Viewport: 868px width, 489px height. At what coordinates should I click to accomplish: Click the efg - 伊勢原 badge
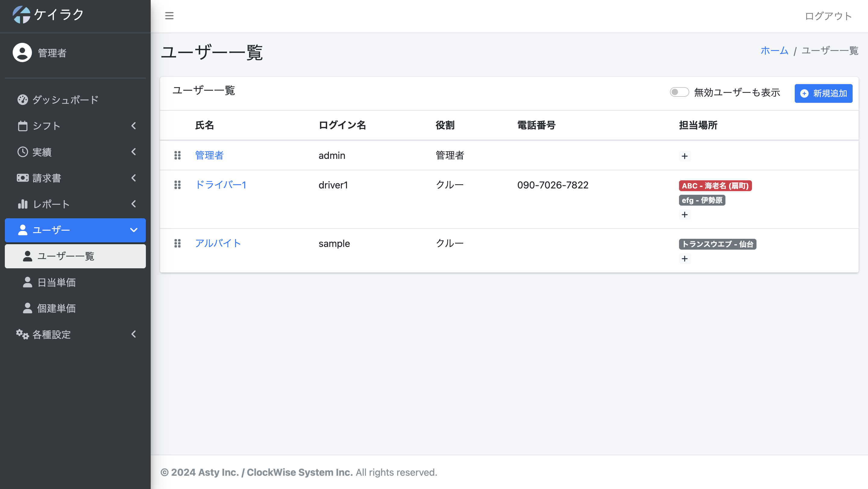pyautogui.click(x=702, y=200)
